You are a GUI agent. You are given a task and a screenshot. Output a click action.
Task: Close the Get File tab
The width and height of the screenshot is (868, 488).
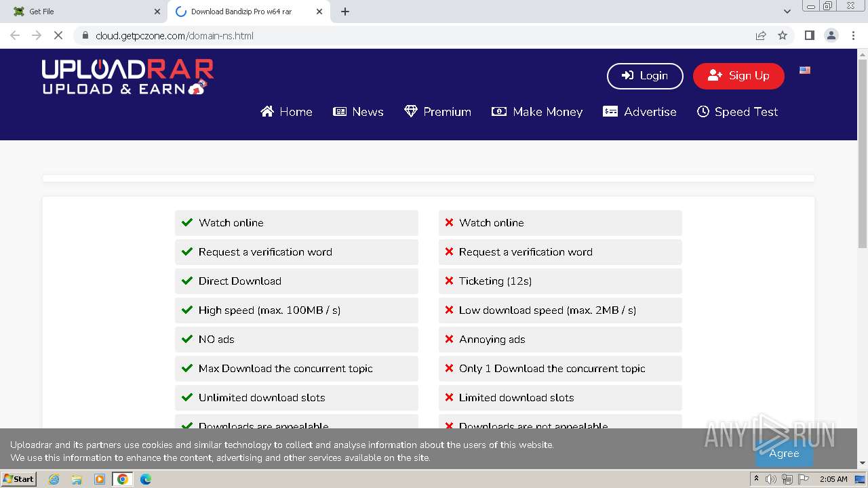click(x=157, y=12)
